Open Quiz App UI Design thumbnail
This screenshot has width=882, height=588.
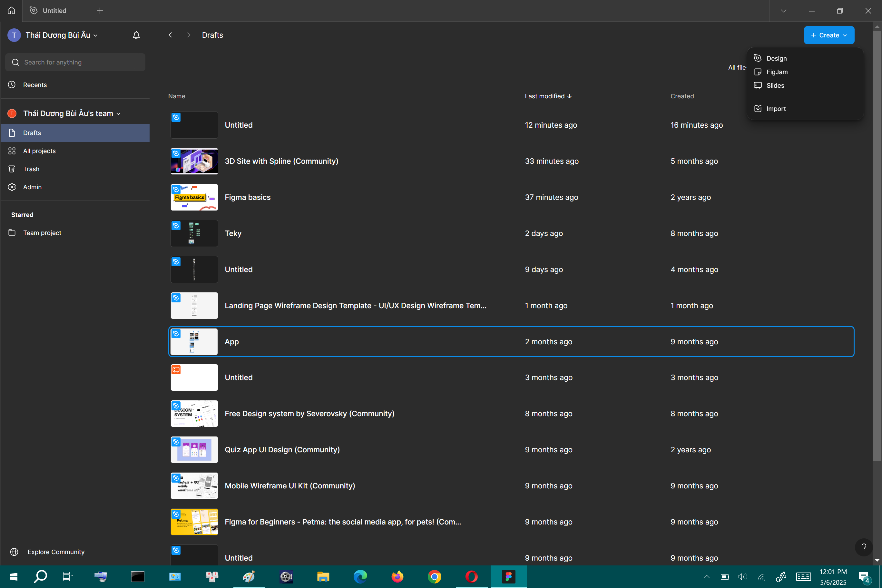click(x=194, y=449)
